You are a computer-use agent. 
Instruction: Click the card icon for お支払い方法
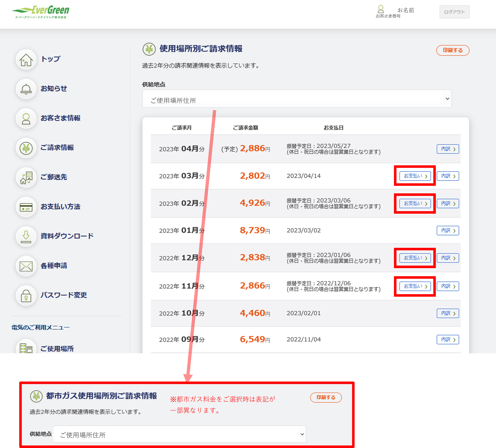26,207
